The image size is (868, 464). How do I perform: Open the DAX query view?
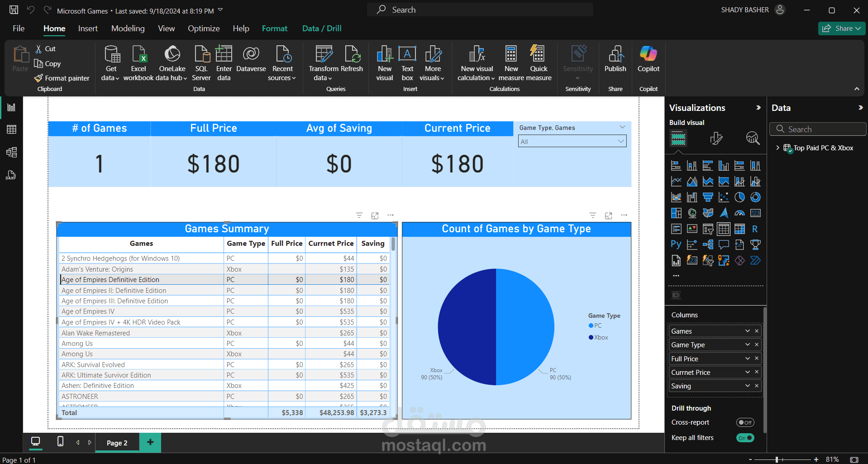11,175
